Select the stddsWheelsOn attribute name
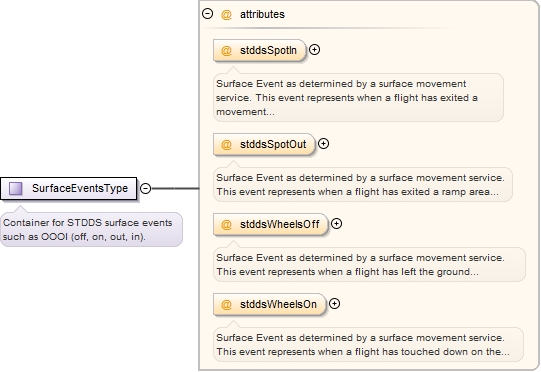The height and width of the screenshot is (372, 541). (278, 304)
